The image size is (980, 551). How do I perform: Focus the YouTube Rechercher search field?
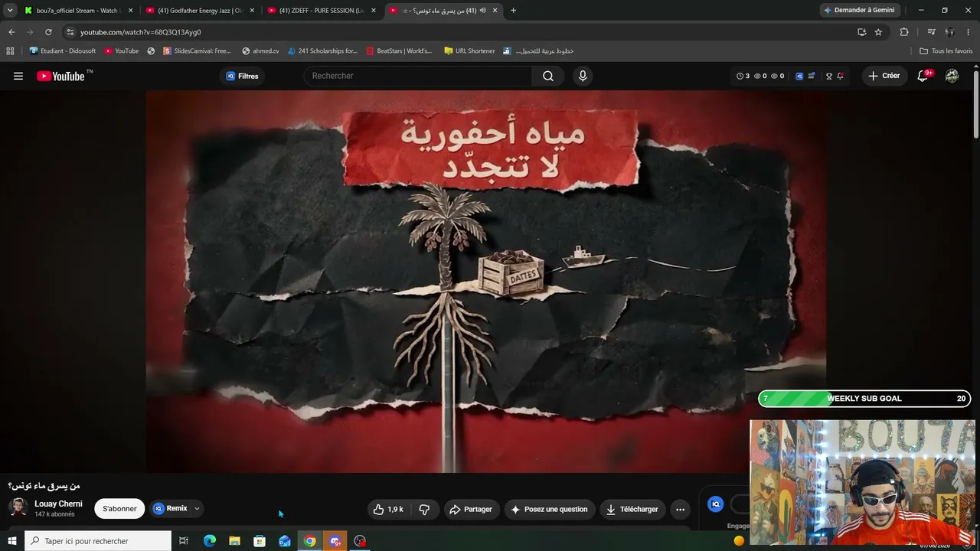click(420, 76)
